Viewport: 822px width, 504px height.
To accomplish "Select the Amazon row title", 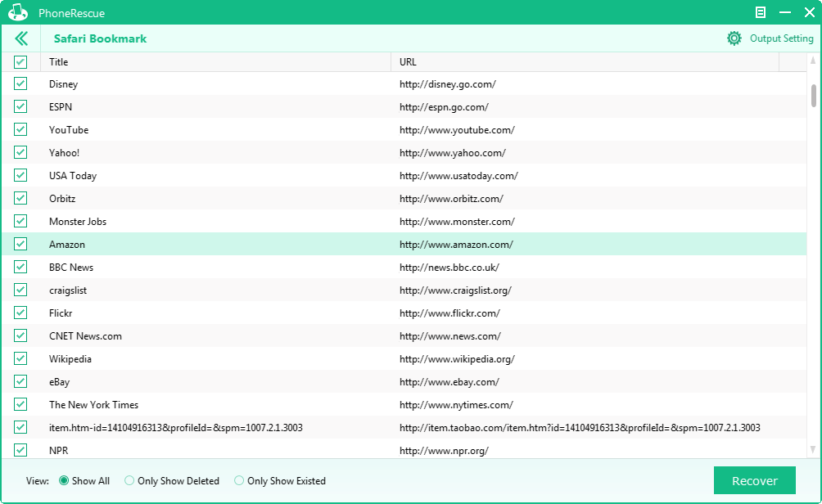I will [67, 245].
